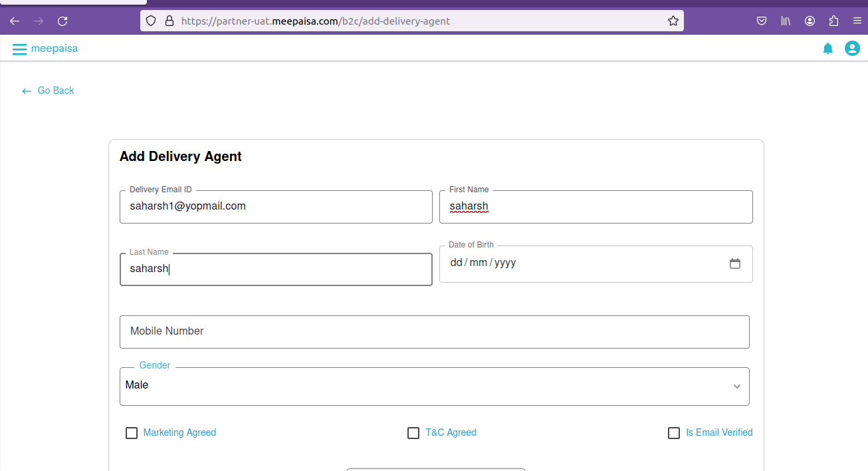This screenshot has width=868, height=471.
Task: Open the browser extensions icon
Action: click(x=833, y=21)
